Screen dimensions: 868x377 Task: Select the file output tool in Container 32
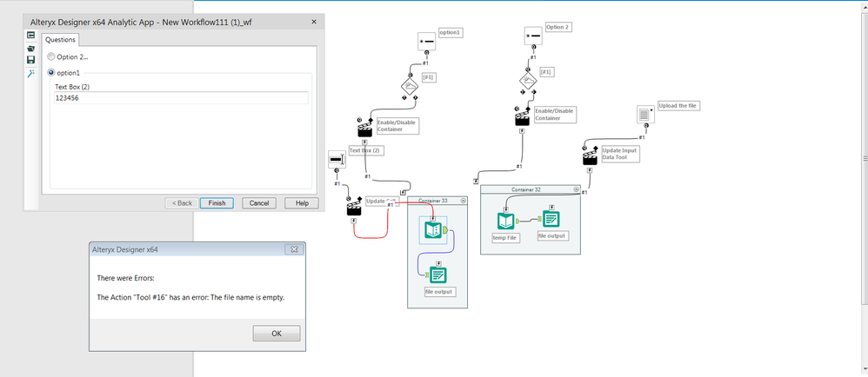tap(551, 219)
